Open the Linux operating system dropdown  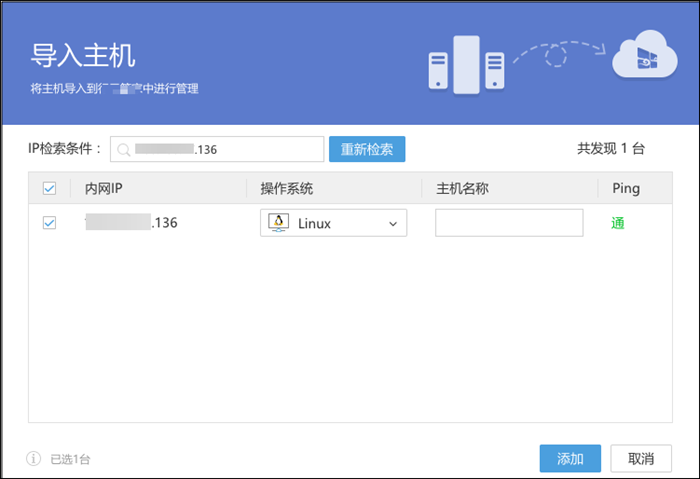coord(333,223)
